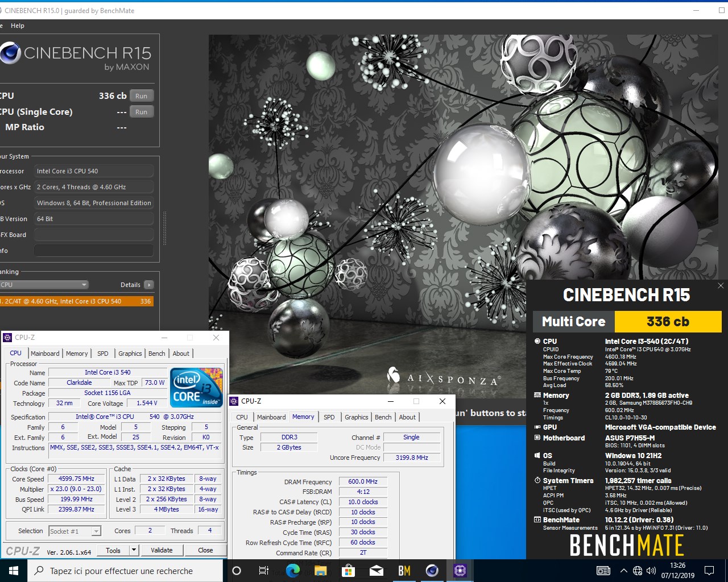
Task: Click DRAM Frequency value 600.0 MHz
Action: (363, 482)
